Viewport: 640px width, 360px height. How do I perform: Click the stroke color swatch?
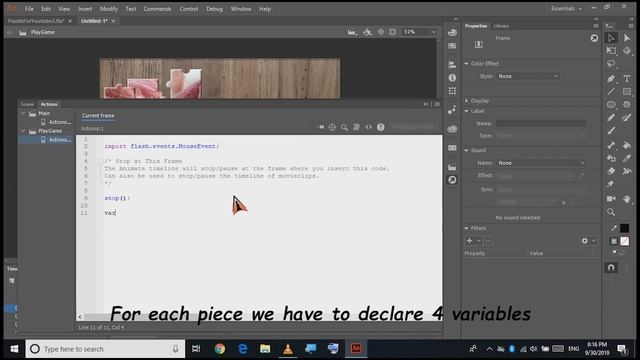624,228
